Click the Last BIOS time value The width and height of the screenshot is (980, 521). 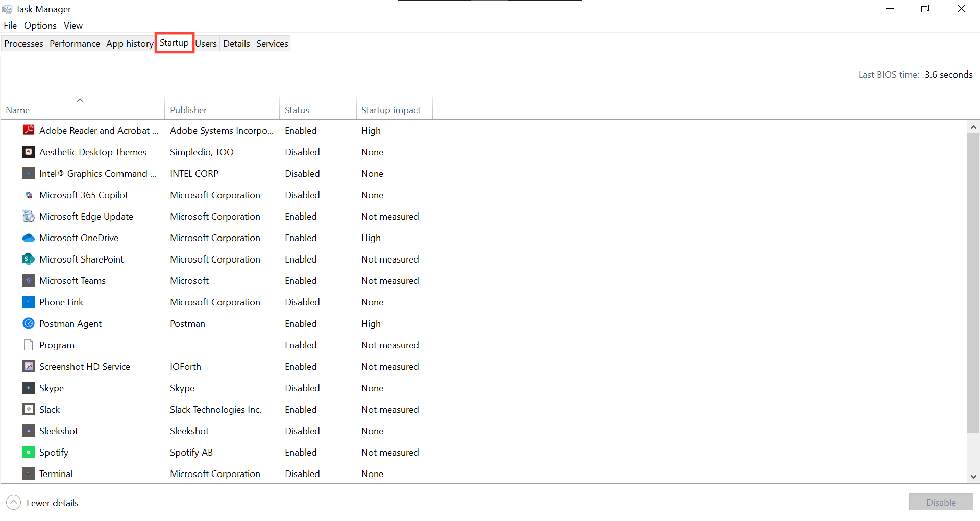tap(948, 75)
